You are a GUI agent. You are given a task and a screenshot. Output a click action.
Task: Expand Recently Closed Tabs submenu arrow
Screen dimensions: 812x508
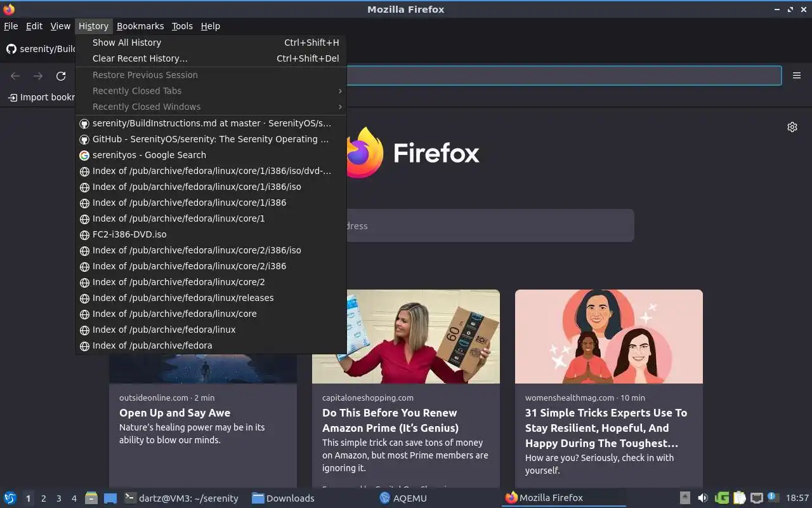[x=340, y=91]
